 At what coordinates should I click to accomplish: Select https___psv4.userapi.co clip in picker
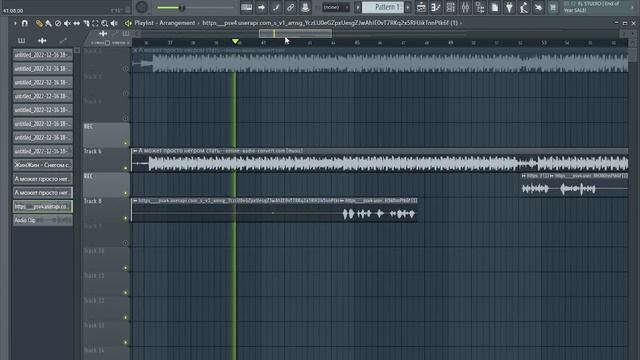(x=42, y=207)
